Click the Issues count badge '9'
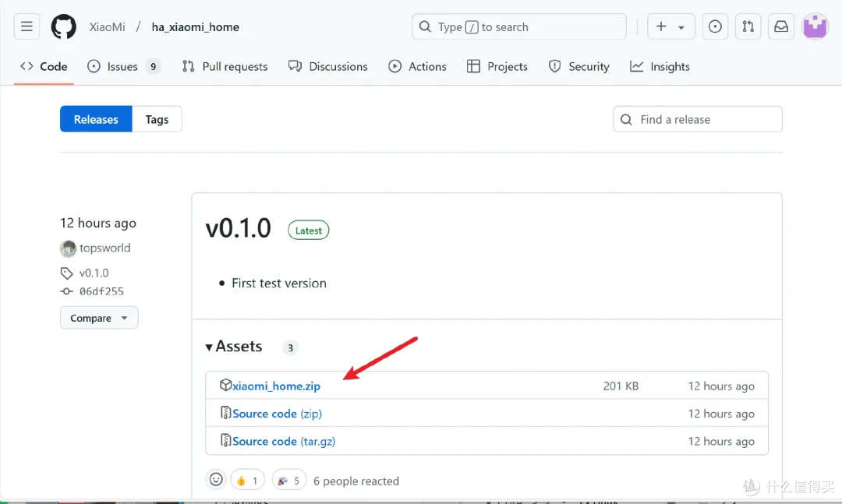This screenshot has height=504, width=842. point(153,66)
